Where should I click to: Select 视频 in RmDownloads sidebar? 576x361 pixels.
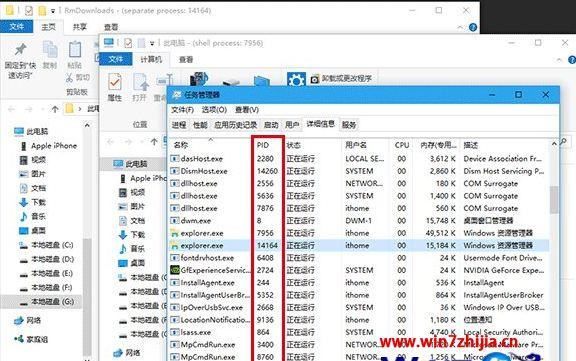(x=38, y=160)
